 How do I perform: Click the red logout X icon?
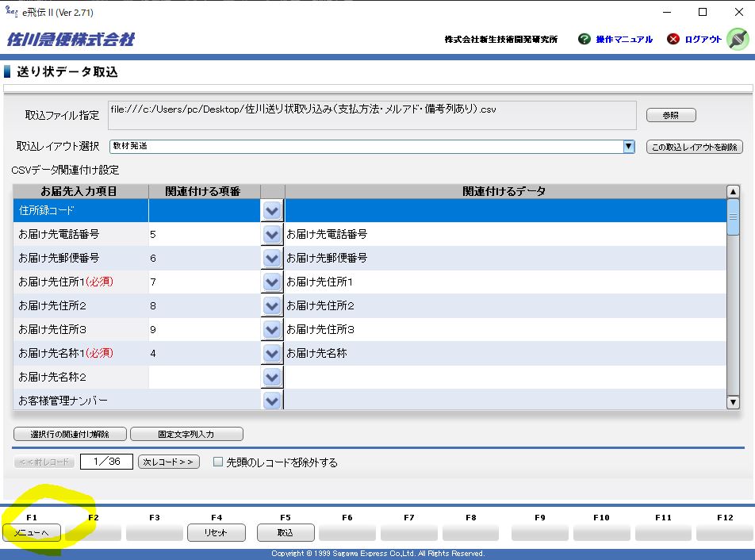673,39
